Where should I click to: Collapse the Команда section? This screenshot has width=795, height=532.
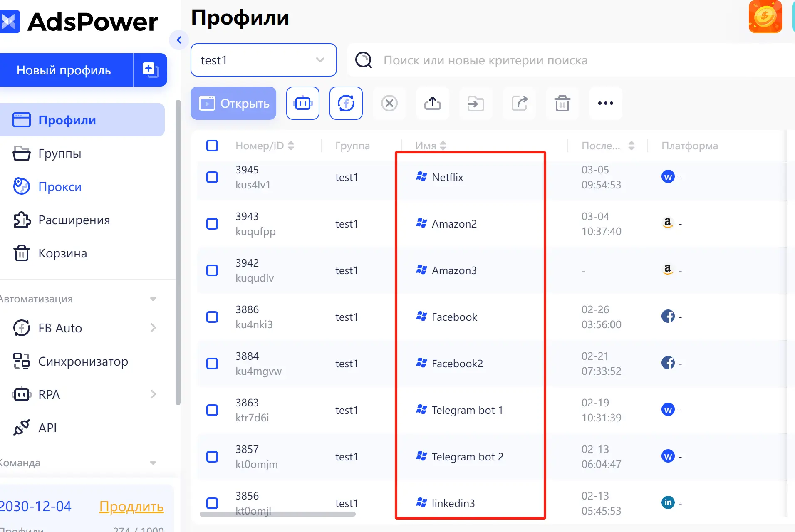(153, 463)
